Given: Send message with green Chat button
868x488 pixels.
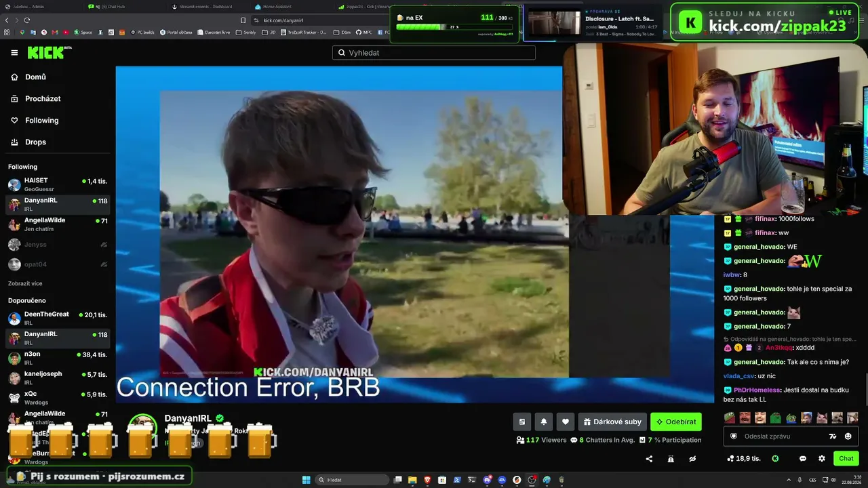Looking at the screenshot, I should point(846,459).
